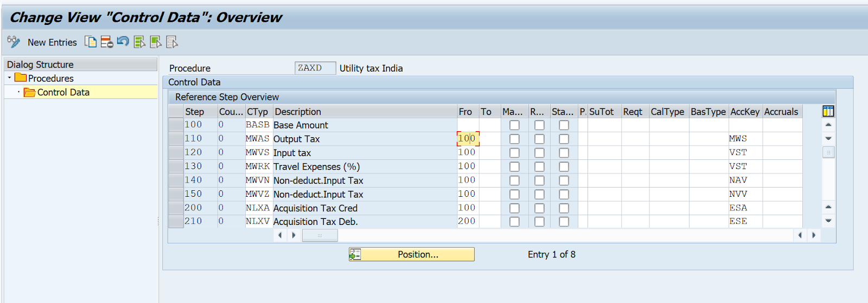
Task: Tick Statistics checkbox for step 100
Action: 564,125
